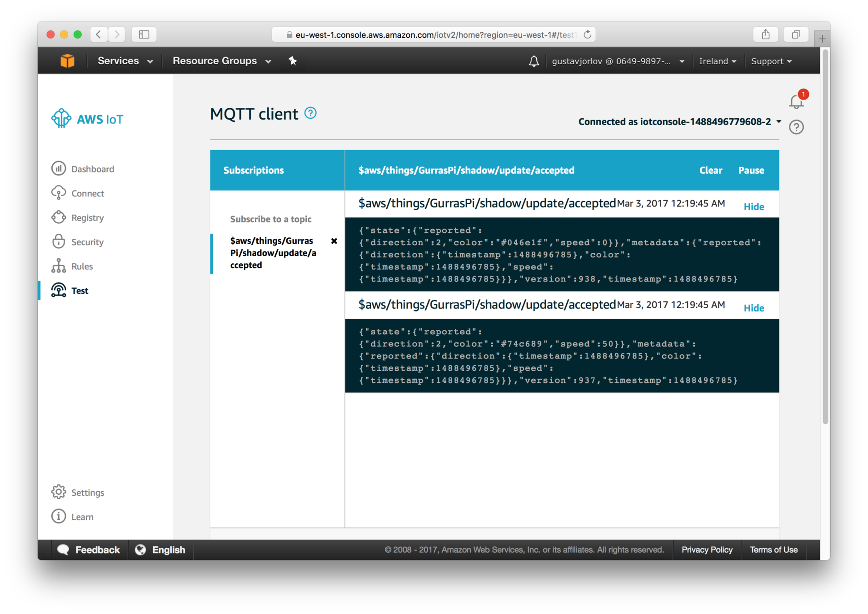Click the Registry sidebar icon
The image size is (868, 614).
tap(59, 217)
